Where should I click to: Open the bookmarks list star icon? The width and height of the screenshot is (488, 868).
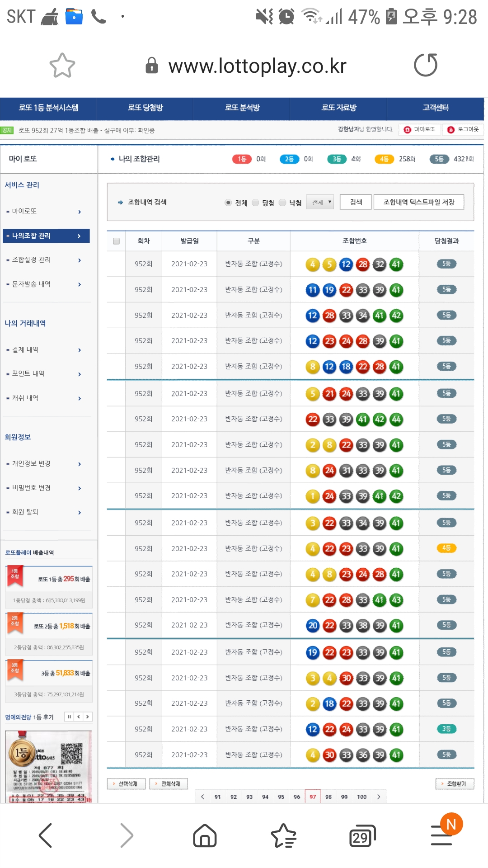coord(283,835)
